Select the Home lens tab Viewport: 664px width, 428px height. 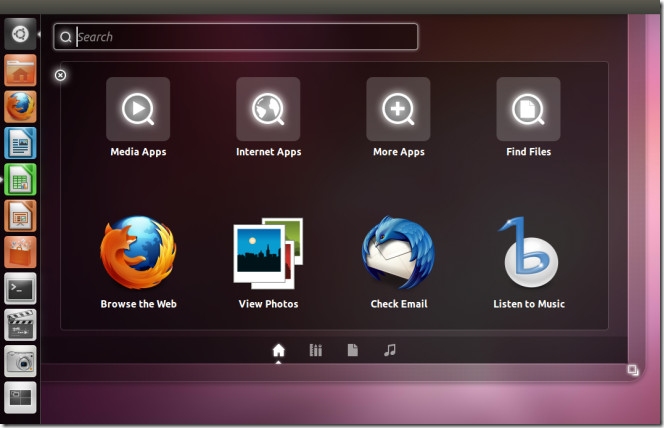[278, 351]
